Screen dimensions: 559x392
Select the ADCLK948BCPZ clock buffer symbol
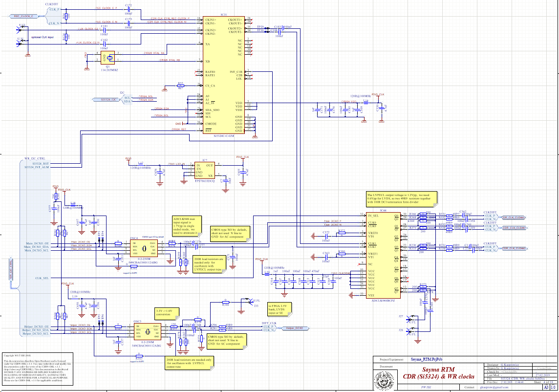[x=384, y=254]
